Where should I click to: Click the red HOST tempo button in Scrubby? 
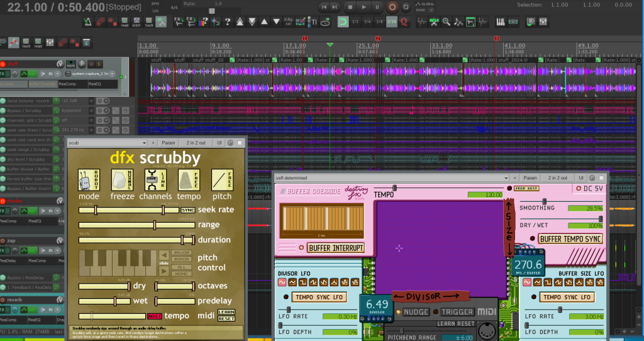154,316
